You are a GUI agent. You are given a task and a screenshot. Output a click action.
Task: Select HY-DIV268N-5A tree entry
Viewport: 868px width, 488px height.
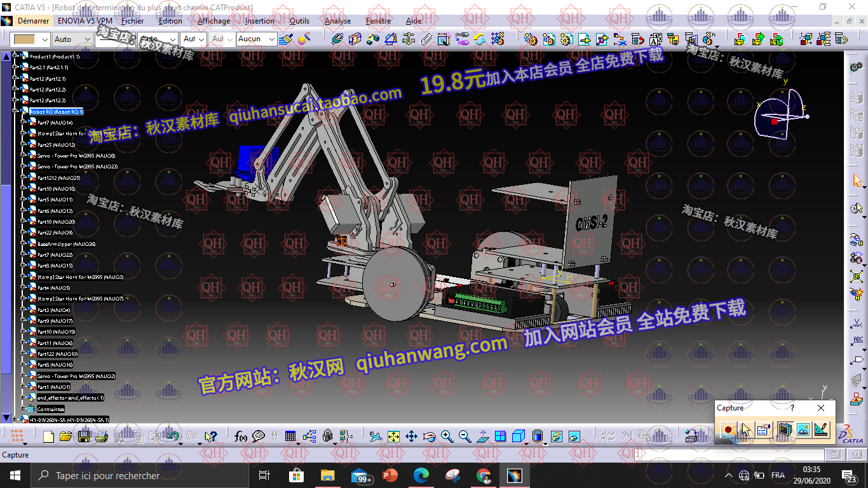pos(69,419)
